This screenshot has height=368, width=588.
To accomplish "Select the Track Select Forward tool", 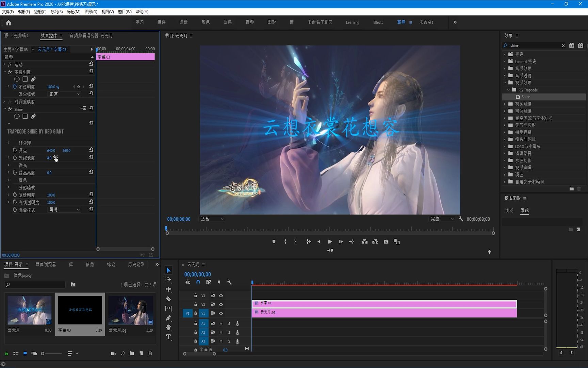I will point(168,279).
